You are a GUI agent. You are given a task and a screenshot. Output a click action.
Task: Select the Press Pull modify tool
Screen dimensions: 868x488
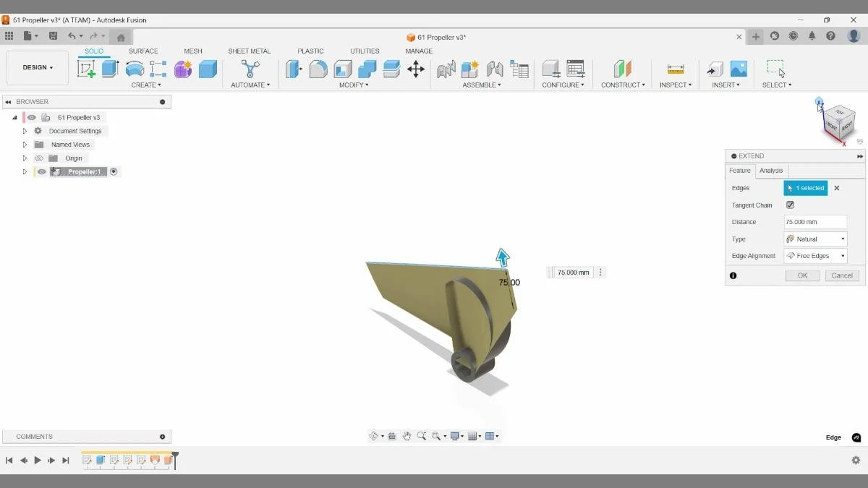294,69
